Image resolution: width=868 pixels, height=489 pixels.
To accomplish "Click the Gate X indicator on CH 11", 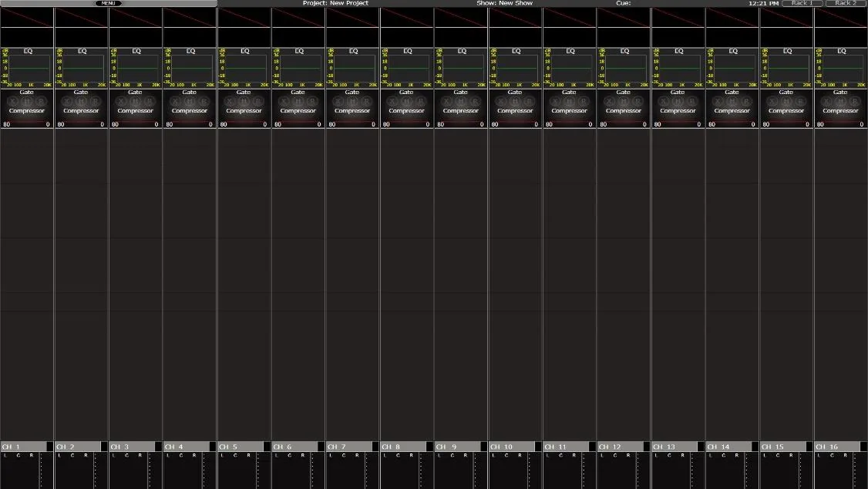I will (556, 102).
